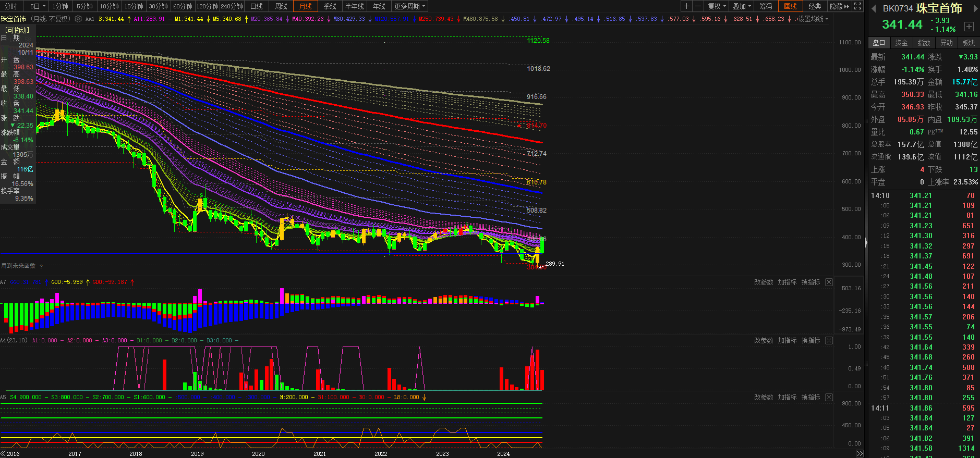980x458 pixels.
Task: Open 设置均线 moving average settings
Action: click(813, 19)
